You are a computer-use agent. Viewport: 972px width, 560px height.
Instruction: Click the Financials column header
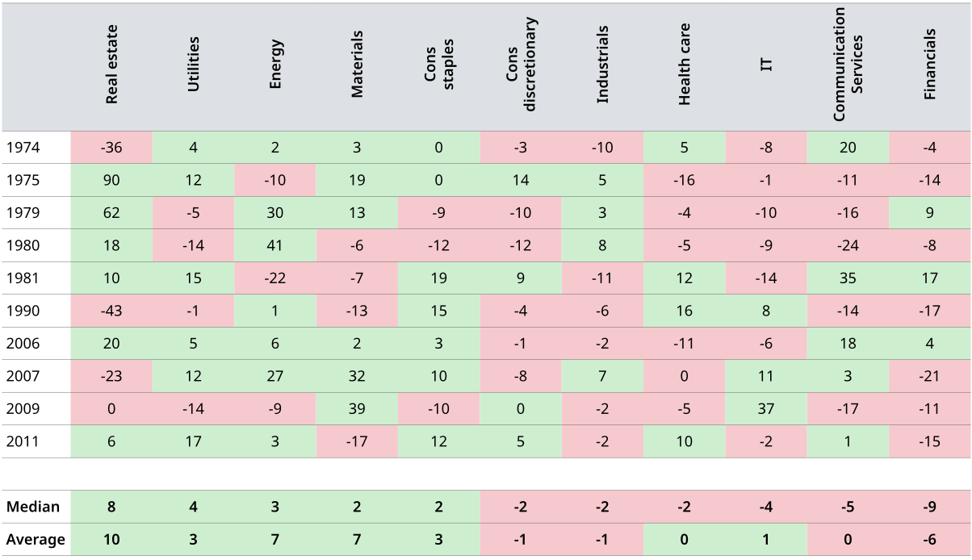pos(930,65)
